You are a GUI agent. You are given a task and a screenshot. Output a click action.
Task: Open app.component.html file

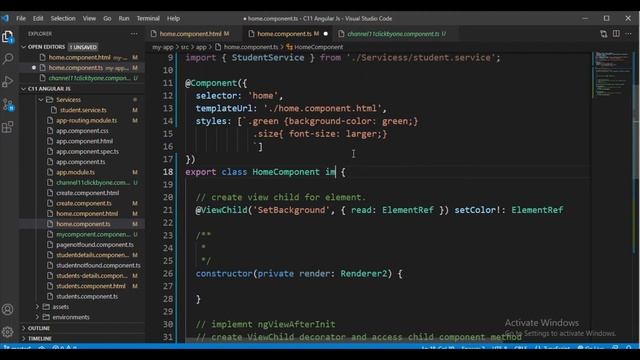point(84,141)
